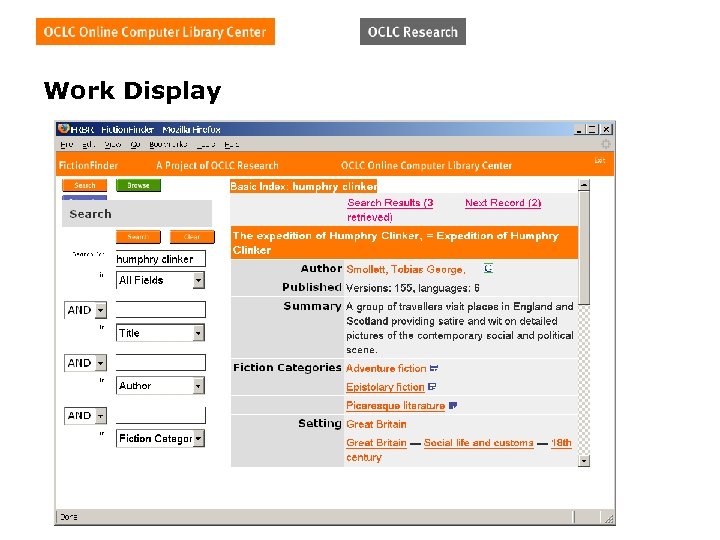The image size is (720, 540).
Task: Open the Smollett, Tobias George author link
Action: point(406,270)
